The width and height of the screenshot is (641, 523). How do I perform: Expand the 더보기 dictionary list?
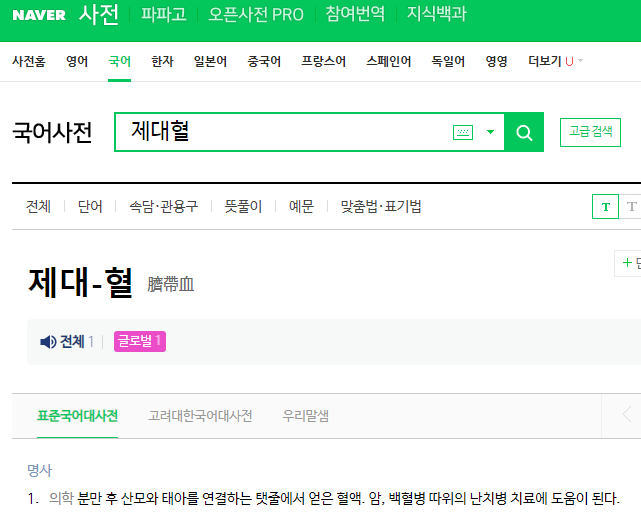(x=555, y=61)
